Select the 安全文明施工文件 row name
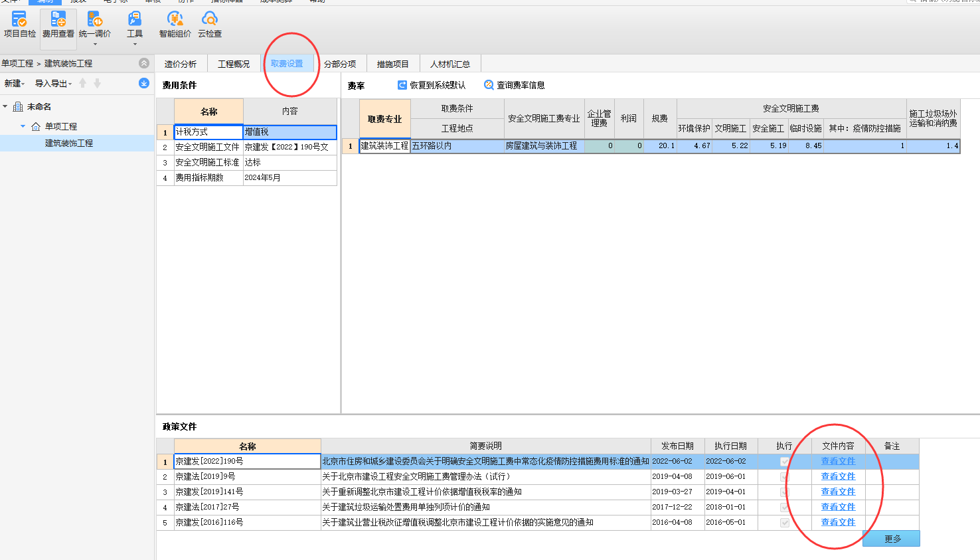980x560 pixels. tap(208, 147)
